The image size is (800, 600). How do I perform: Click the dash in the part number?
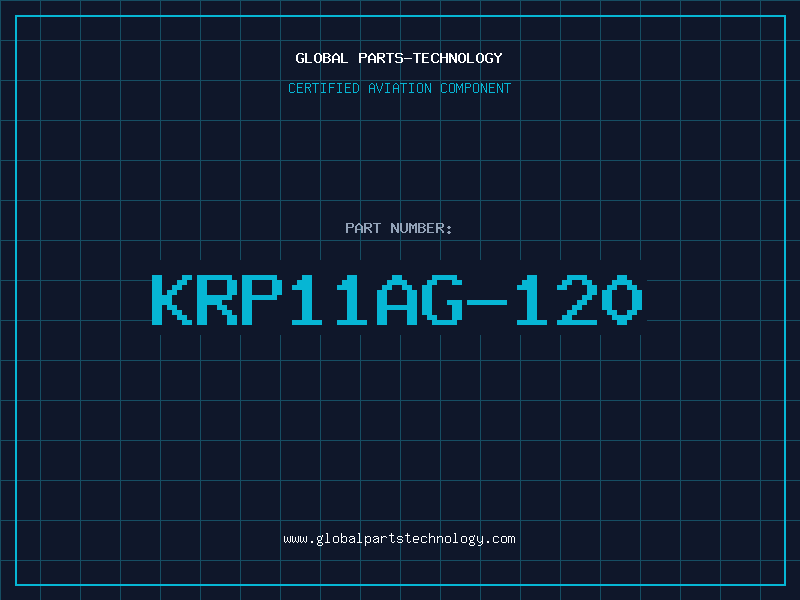[487, 302]
